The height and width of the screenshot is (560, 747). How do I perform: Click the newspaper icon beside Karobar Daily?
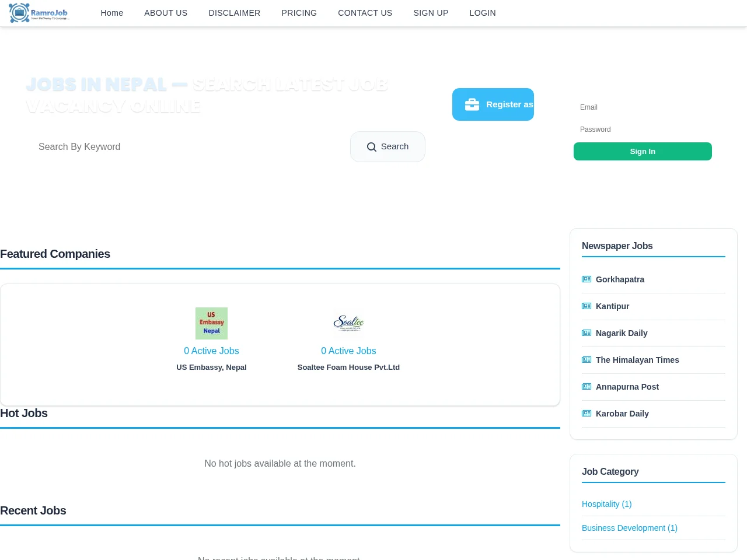coord(587,414)
